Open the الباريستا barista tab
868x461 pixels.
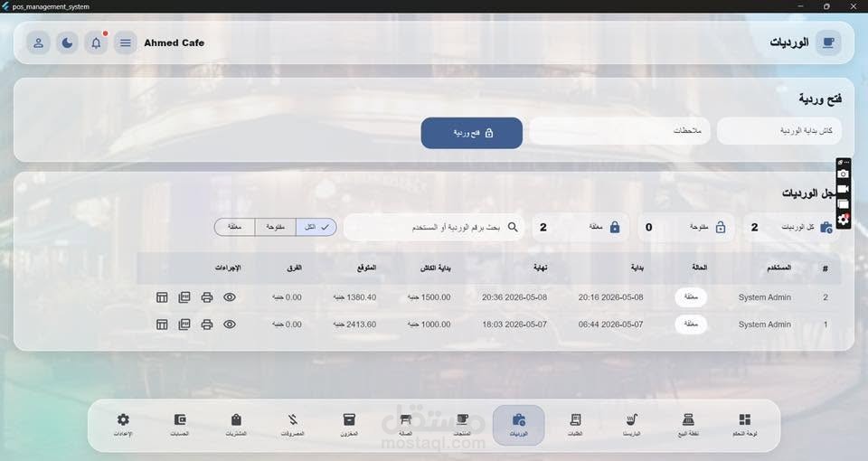coord(632,425)
